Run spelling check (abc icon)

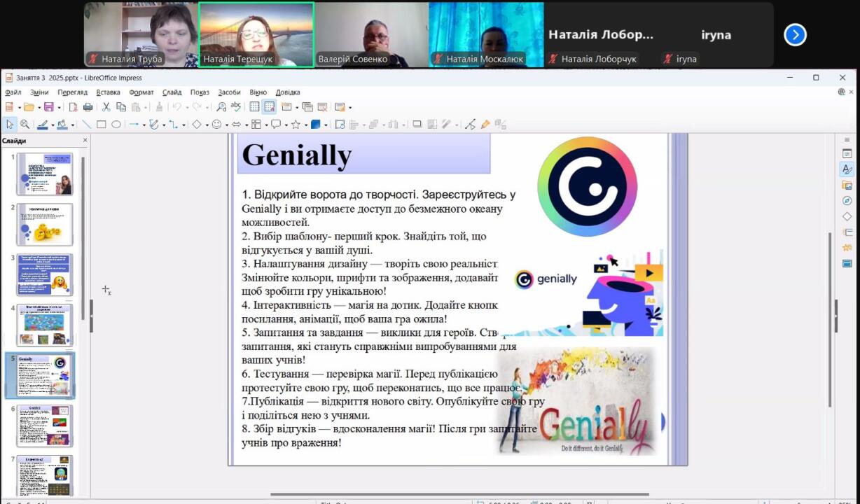(x=236, y=107)
